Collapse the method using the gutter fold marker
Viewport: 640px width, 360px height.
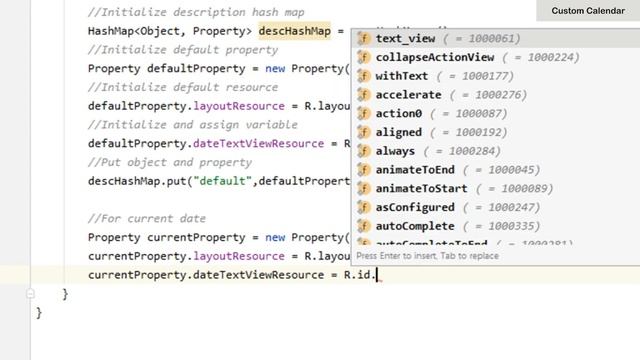pyautogui.click(x=30, y=293)
